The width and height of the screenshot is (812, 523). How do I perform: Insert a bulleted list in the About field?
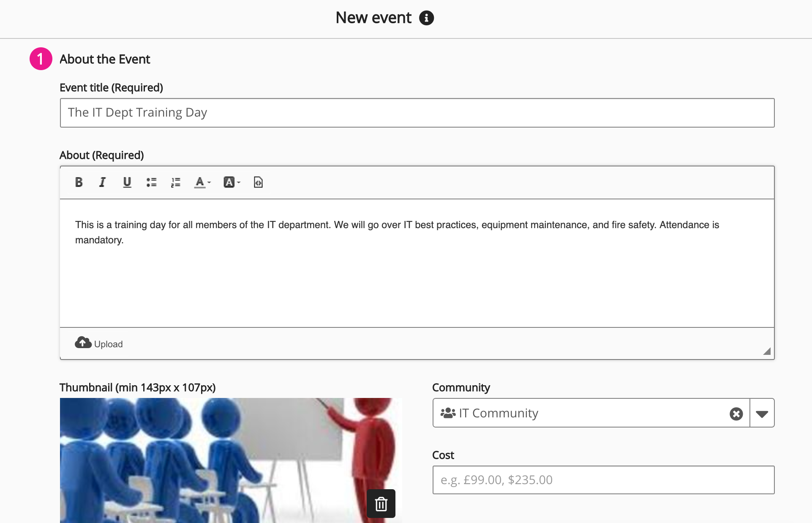click(151, 182)
